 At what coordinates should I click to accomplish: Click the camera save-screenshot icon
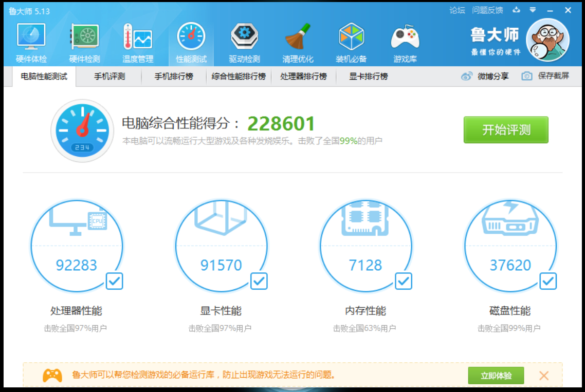click(527, 76)
